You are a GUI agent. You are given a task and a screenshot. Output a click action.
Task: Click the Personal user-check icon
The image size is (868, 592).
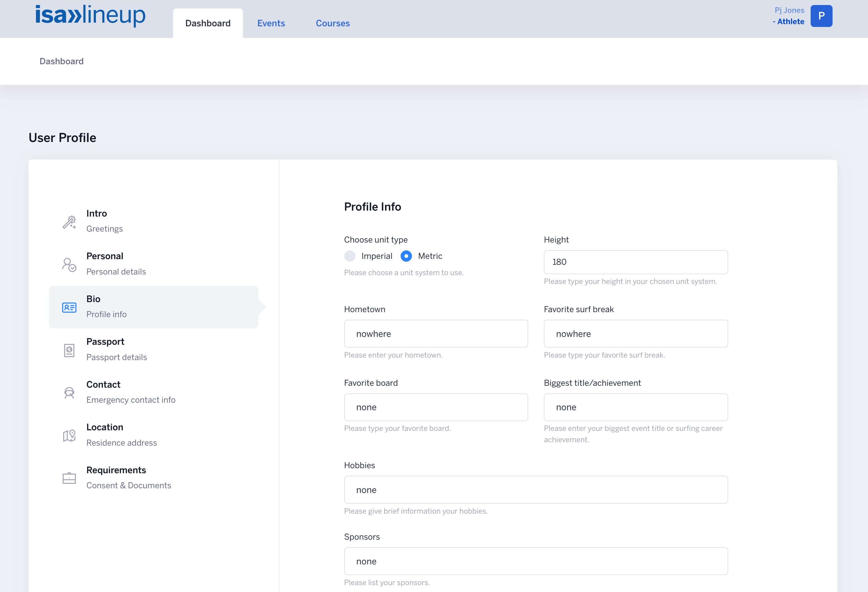69,265
